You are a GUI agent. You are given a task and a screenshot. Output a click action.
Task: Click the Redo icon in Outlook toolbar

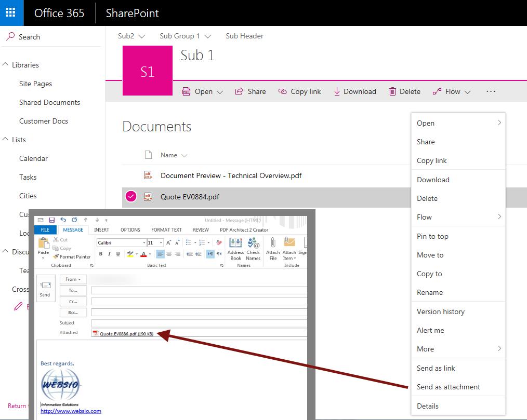pyautogui.click(x=74, y=220)
